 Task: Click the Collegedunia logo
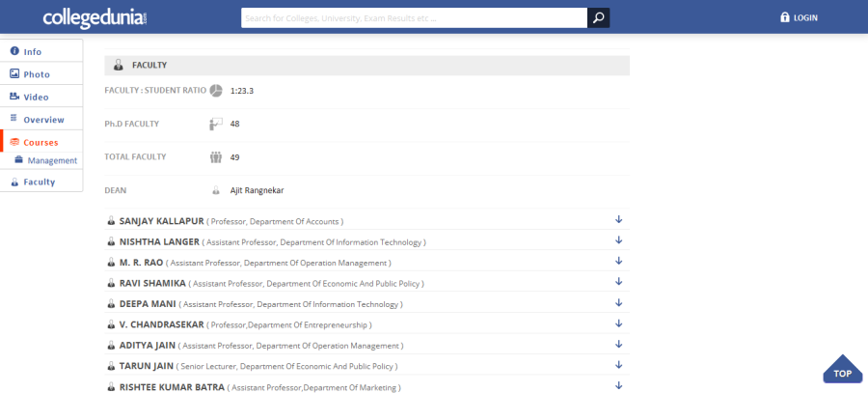pyautogui.click(x=95, y=17)
